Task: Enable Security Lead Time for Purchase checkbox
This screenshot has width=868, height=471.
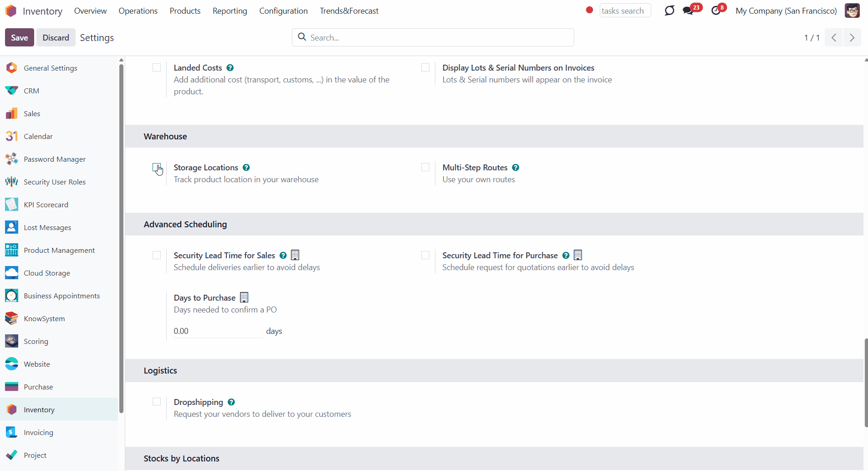Action: click(x=425, y=255)
